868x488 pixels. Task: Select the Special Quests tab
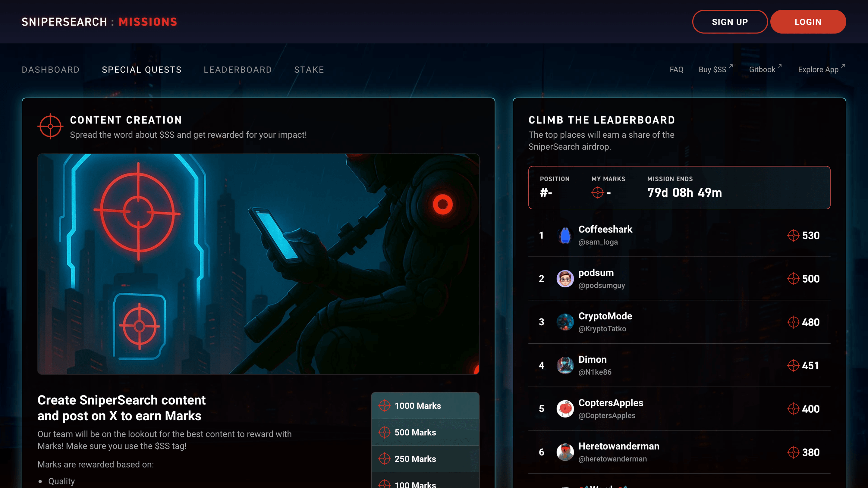pyautogui.click(x=142, y=70)
